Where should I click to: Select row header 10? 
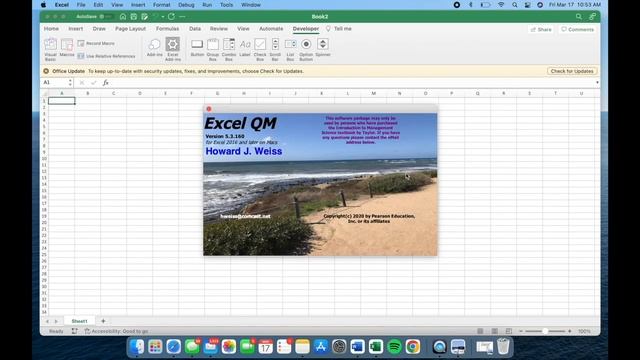tap(44, 158)
